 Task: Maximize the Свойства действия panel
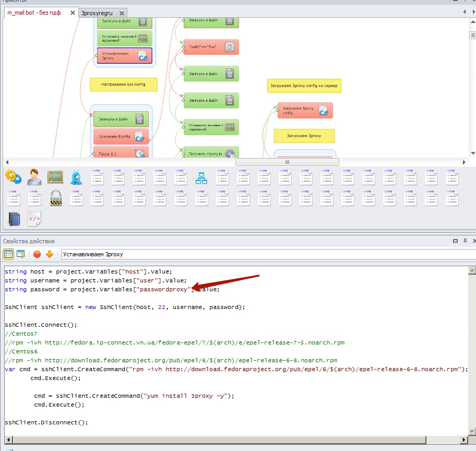455,241
